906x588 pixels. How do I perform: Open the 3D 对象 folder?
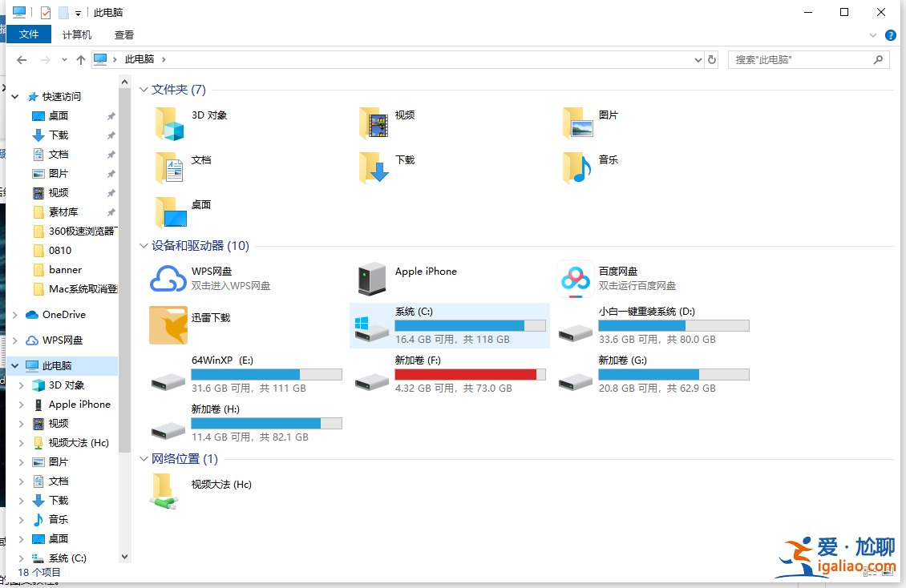tap(210, 115)
